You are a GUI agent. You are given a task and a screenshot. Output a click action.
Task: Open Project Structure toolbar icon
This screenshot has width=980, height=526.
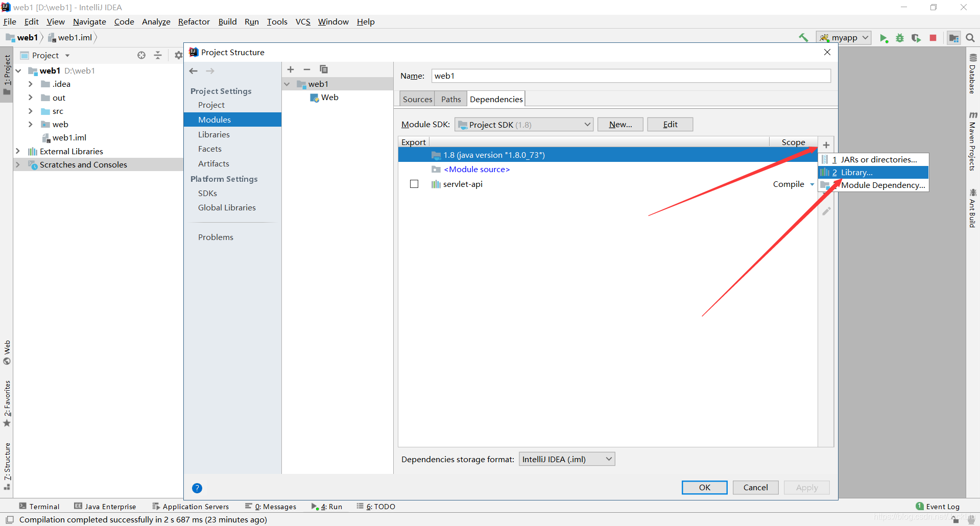953,38
